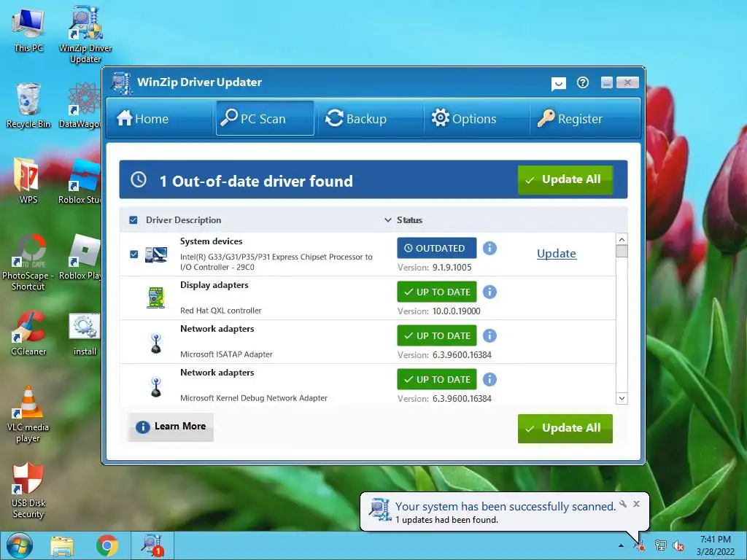Click the muted volume tray icon
The height and width of the screenshot is (560, 747).
678,545
